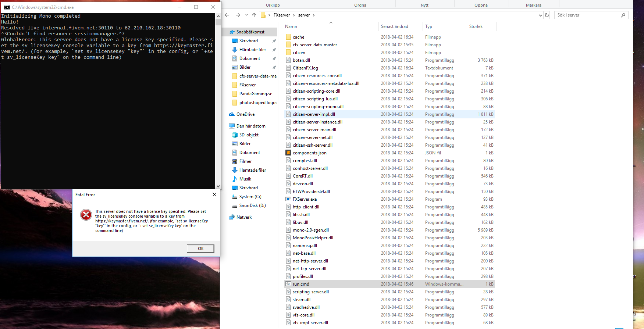Viewport: 644px width, 329px height.
Task: Click the cache folder icon
Action: (x=288, y=37)
